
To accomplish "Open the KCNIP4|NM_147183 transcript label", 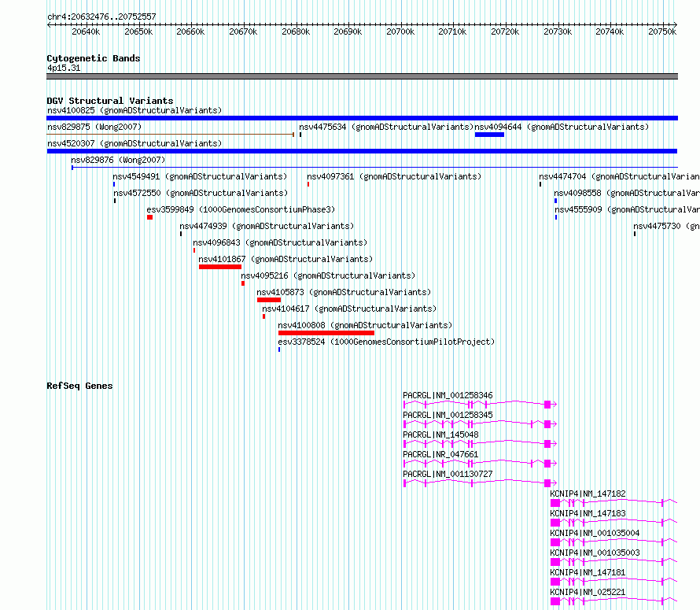I will coord(588,513).
